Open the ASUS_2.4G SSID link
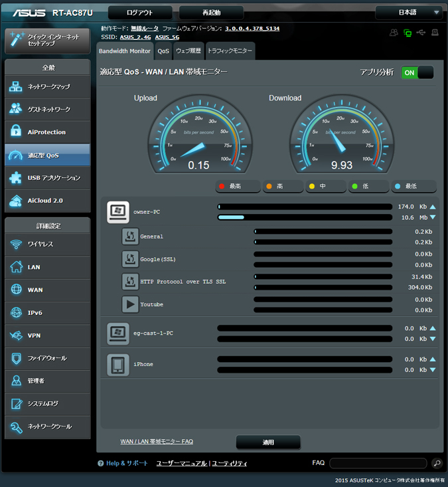This screenshot has width=448, height=487. tap(135, 37)
